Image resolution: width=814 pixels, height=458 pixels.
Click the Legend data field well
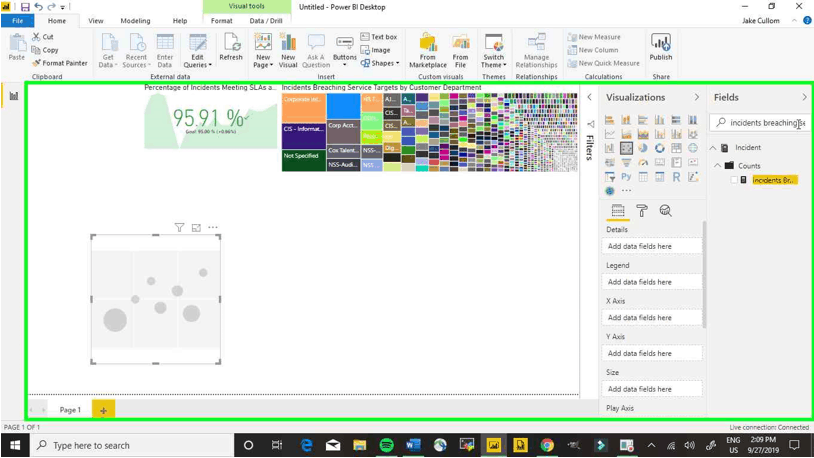(x=652, y=281)
